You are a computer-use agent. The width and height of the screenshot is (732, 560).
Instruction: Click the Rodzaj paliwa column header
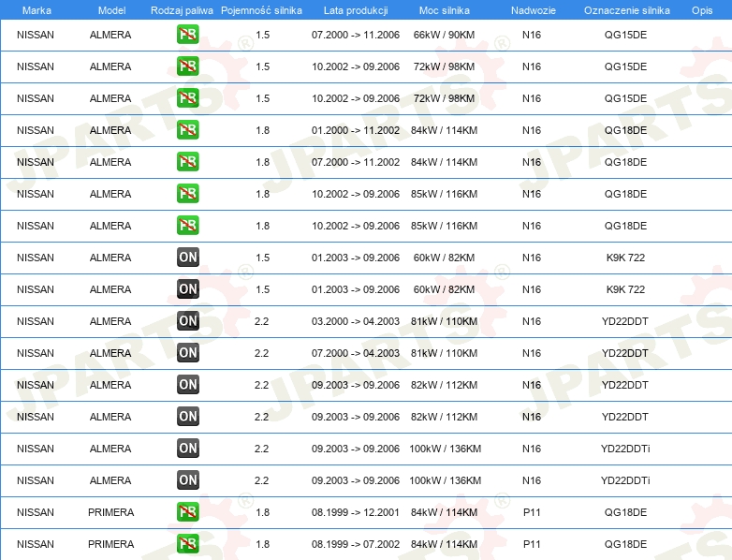click(182, 10)
